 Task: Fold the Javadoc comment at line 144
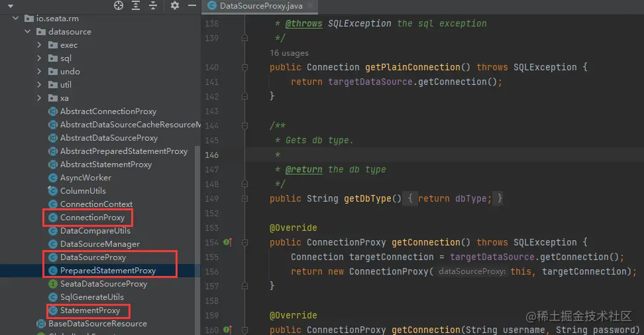pyautogui.click(x=244, y=126)
